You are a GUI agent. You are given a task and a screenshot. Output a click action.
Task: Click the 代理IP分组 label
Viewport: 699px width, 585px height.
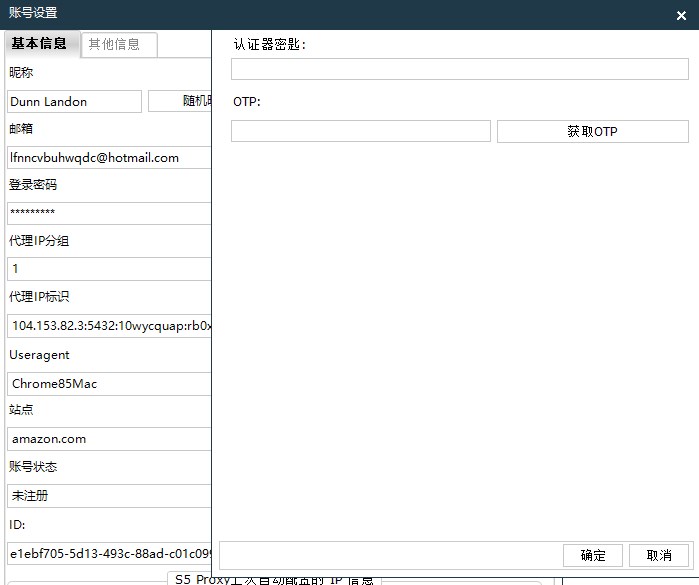[x=39, y=241]
